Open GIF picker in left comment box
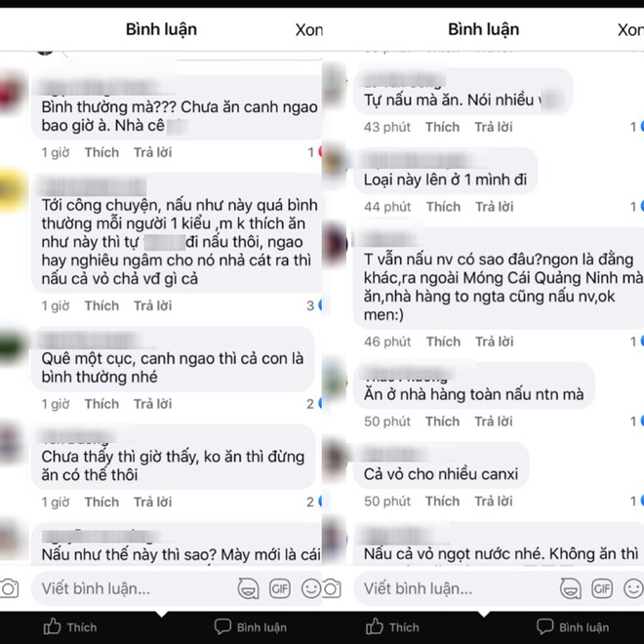The width and height of the screenshot is (644, 644). click(280, 588)
